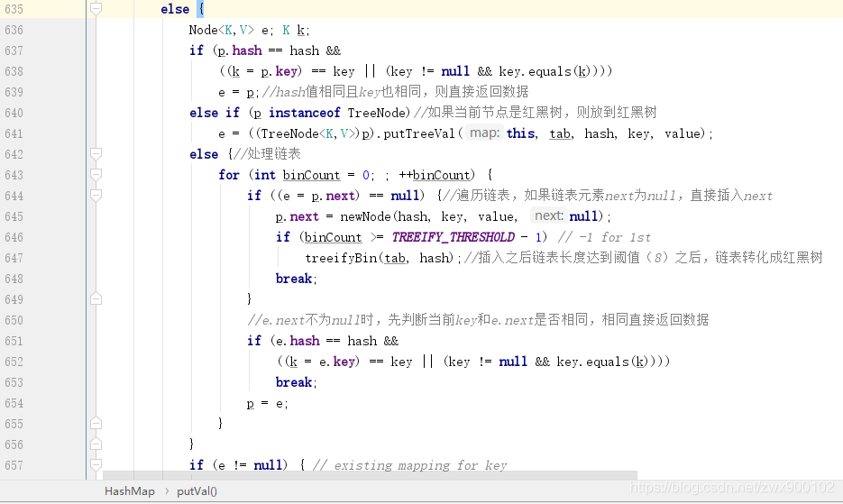Viewport: 843px width, 504px height.
Task: Select putVal() breadcrumb
Action: point(197,491)
